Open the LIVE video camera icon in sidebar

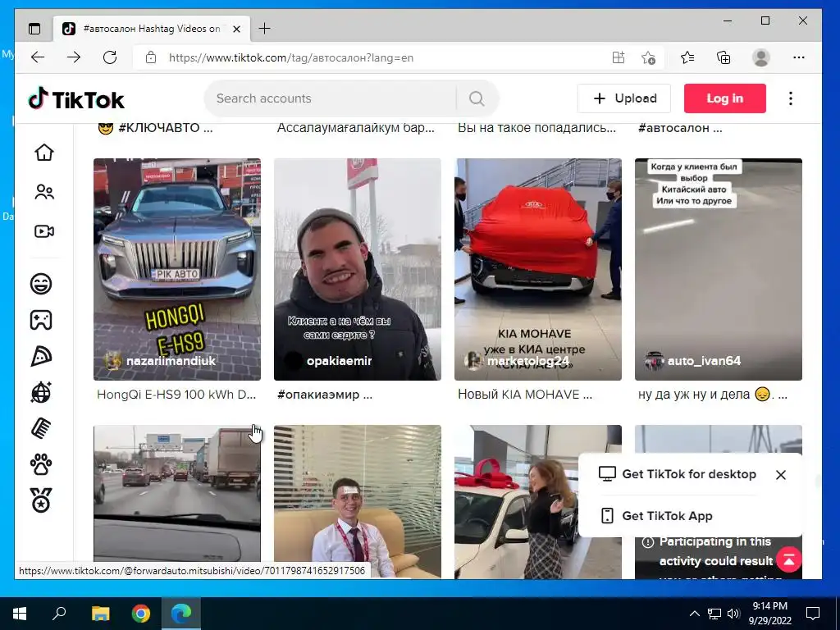(44, 231)
